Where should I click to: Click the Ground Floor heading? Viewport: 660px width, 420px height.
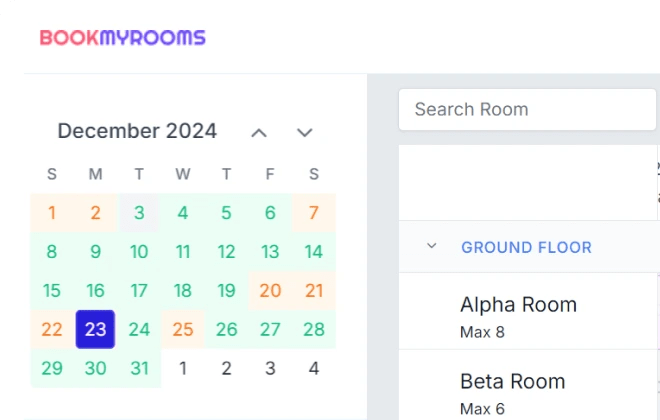(x=526, y=247)
